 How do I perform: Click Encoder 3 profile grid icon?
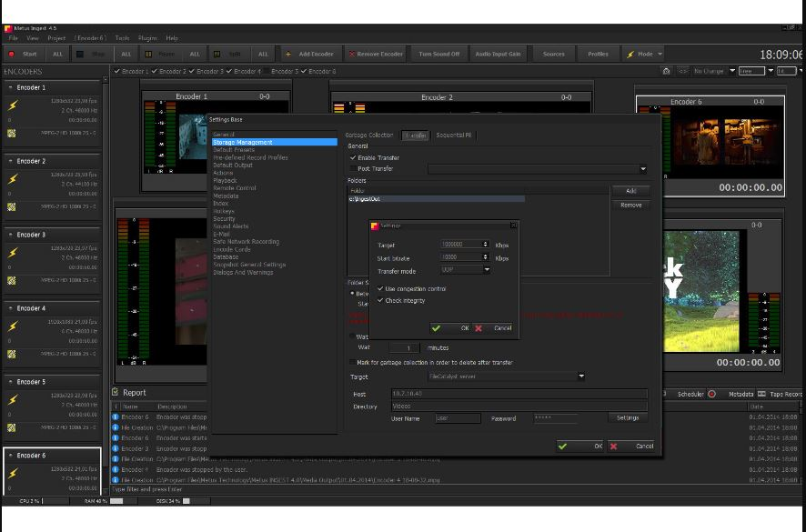pyautogui.click(x=11, y=281)
